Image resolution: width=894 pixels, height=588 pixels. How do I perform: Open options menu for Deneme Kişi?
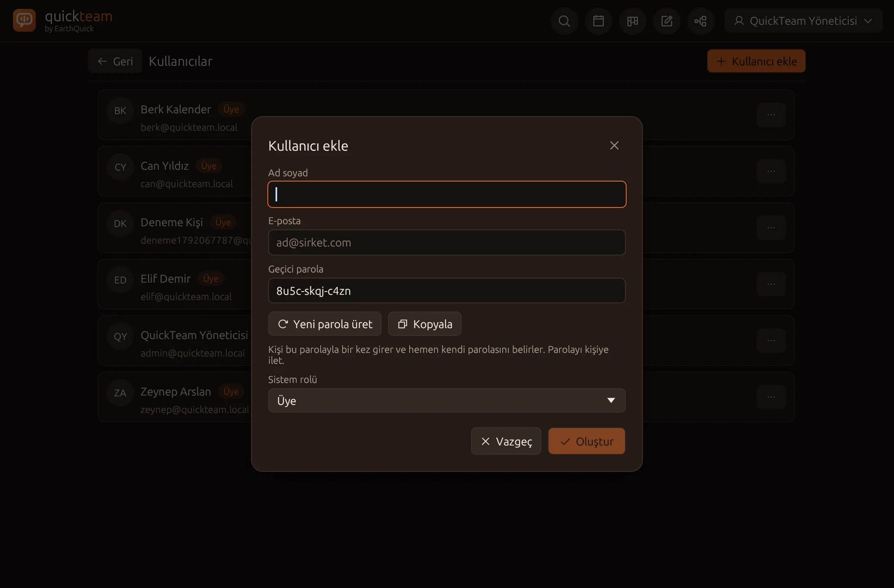[771, 228]
